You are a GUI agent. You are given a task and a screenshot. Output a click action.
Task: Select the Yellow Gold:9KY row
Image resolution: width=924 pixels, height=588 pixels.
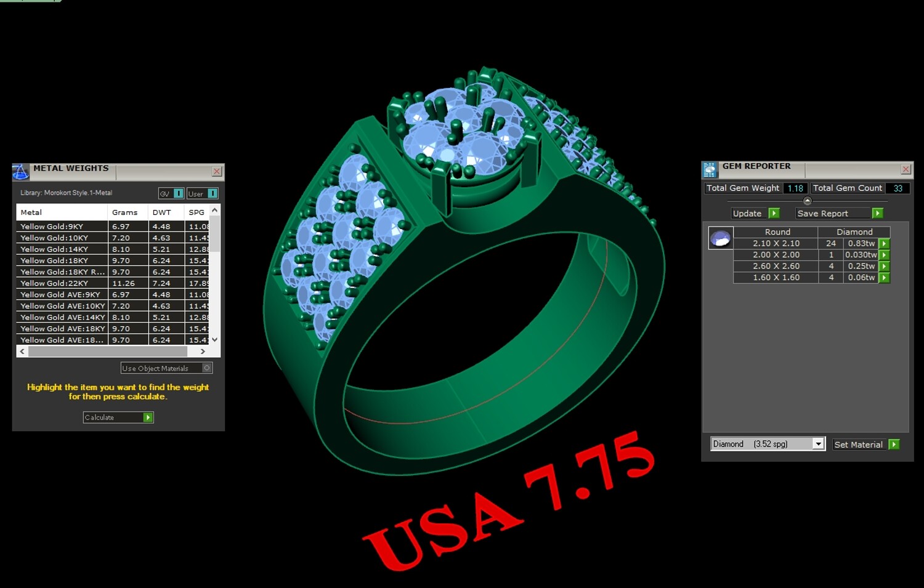pos(113,227)
